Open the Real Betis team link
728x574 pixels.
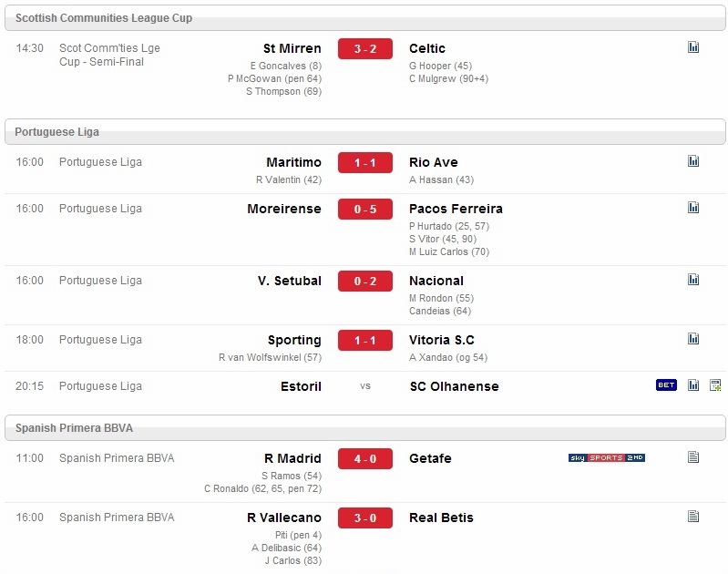[x=441, y=518]
